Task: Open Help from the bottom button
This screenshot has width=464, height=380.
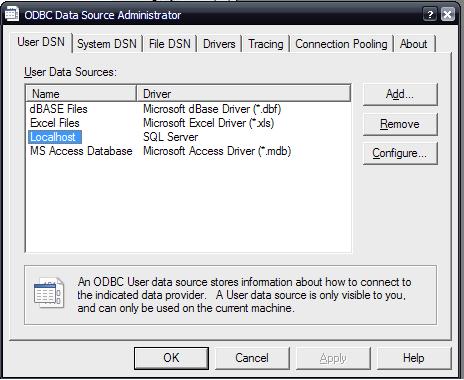Action: tap(414, 358)
